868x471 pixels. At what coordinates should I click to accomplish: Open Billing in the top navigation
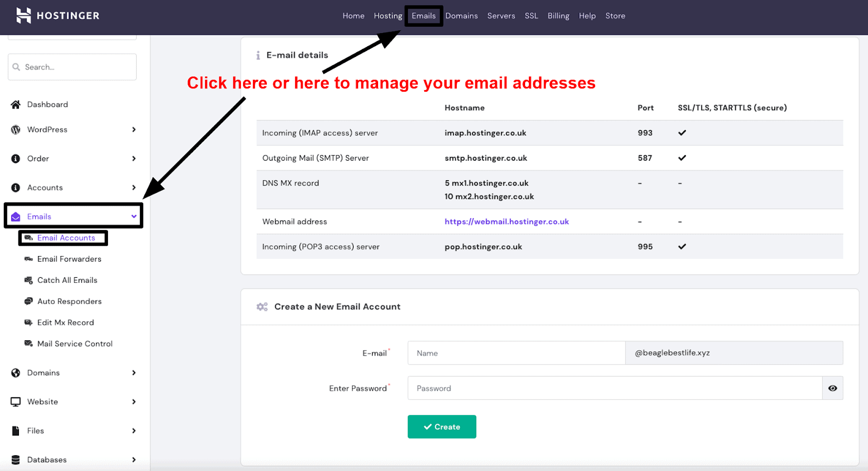pyautogui.click(x=558, y=16)
